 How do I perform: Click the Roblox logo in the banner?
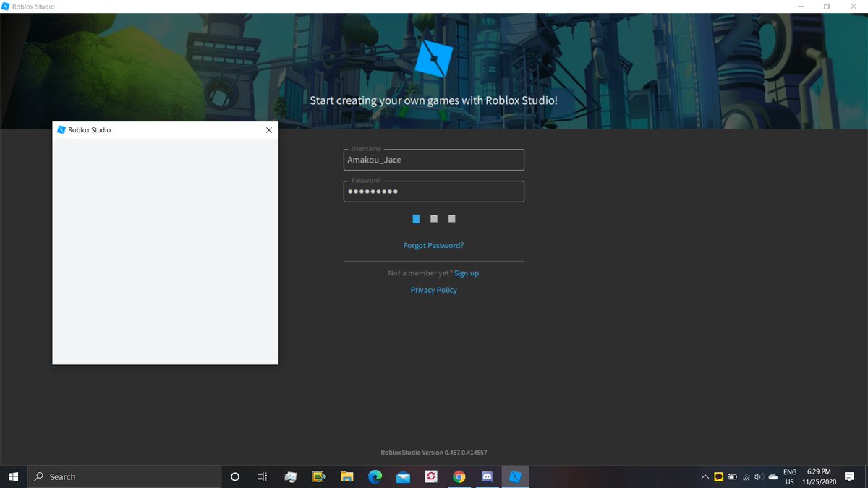[x=434, y=59]
